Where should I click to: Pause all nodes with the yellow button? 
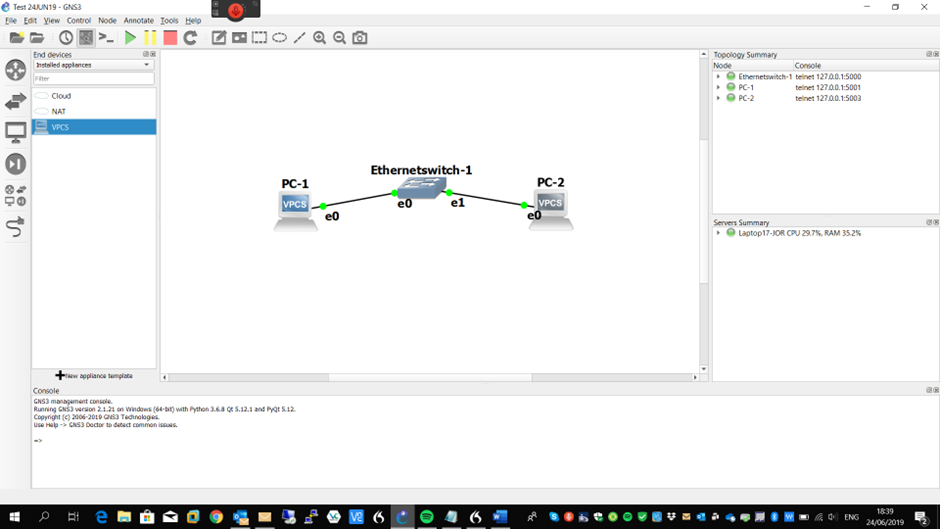[150, 38]
